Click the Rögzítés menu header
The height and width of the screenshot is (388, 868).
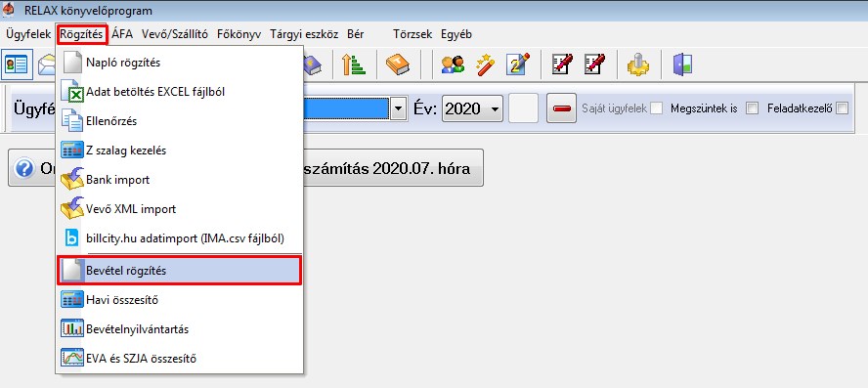tap(81, 34)
